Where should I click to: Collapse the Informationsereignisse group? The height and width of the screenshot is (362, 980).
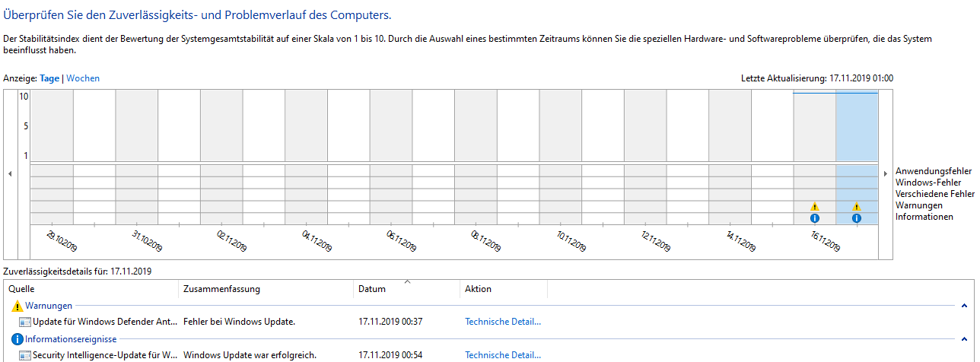tap(964, 339)
